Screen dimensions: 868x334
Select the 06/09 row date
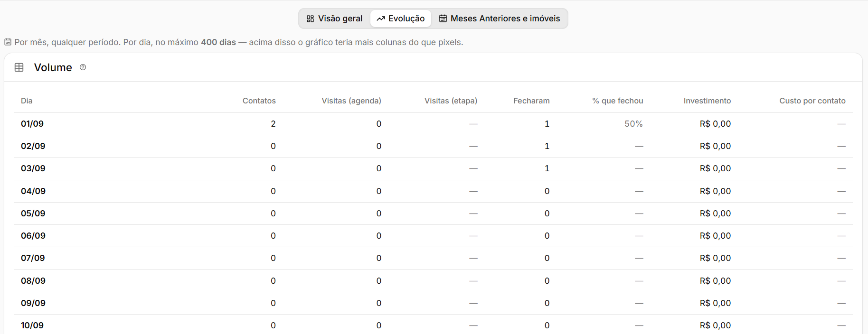pyautogui.click(x=33, y=236)
